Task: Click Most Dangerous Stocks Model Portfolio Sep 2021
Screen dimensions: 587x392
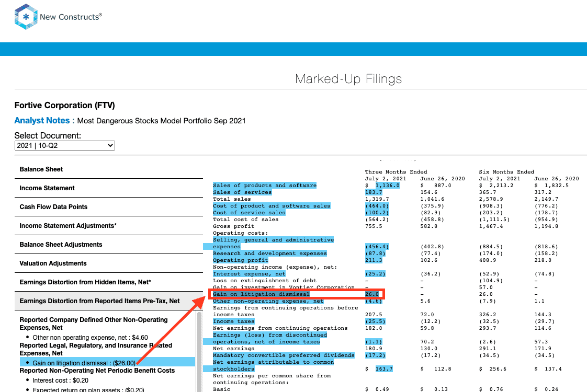Action: [161, 121]
